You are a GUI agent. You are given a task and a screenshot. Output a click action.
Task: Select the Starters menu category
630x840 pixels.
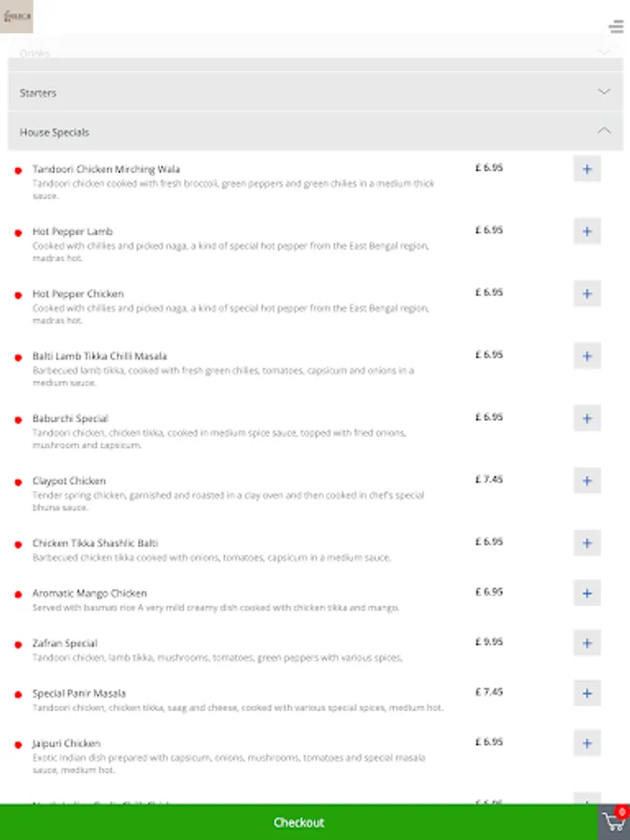point(38,93)
